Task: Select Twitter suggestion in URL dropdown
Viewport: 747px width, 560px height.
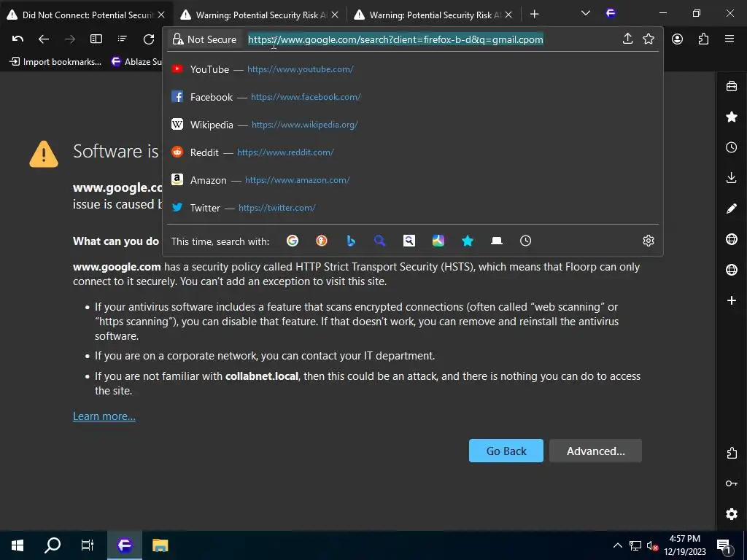Action: click(413, 208)
